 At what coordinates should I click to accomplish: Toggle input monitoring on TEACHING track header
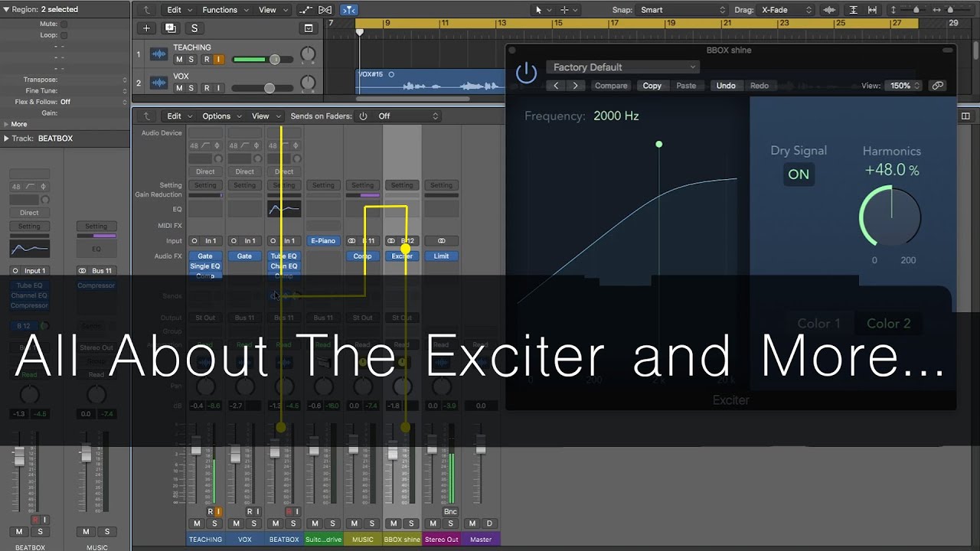point(218,60)
